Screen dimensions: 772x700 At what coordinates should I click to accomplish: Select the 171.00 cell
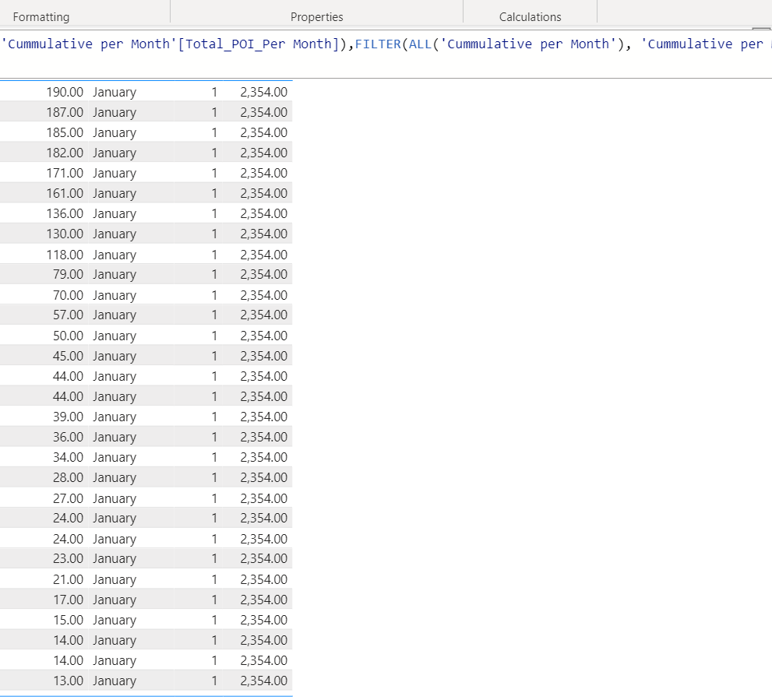coord(65,174)
